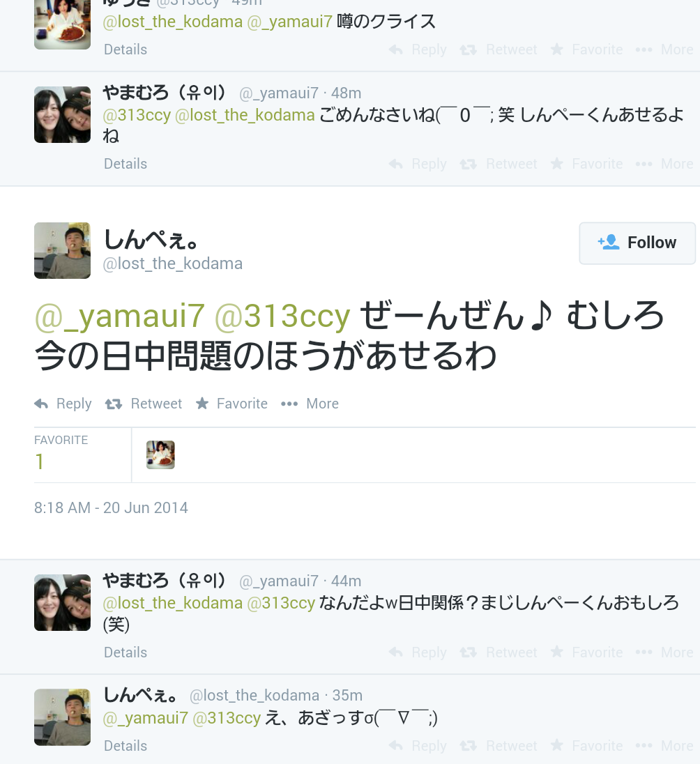
Task: Open Details of the 48m yamaui7 tweet
Action: (125, 164)
